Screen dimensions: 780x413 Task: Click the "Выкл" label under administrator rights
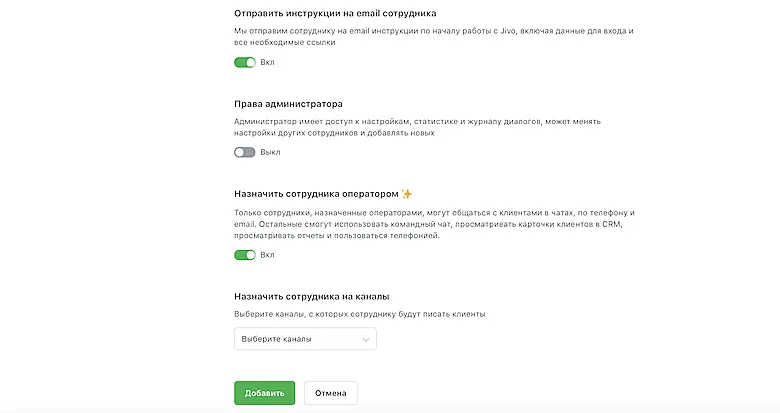click(270, 152)
